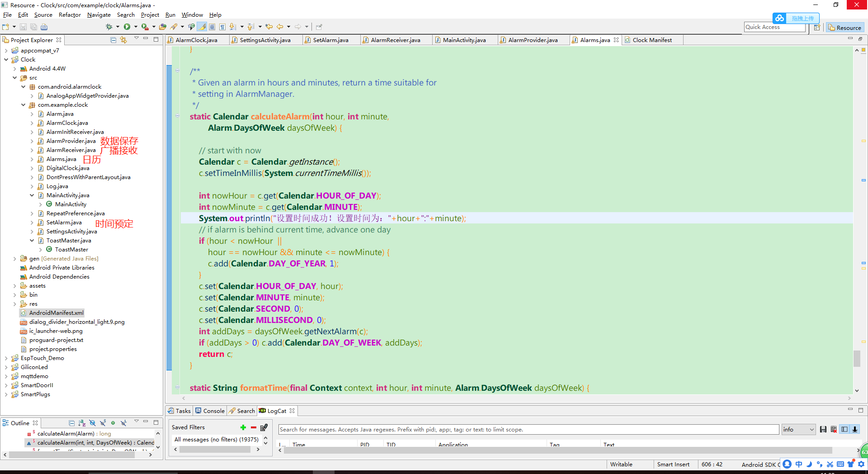Expand the appcompat_v7 project

coord(6,50)
